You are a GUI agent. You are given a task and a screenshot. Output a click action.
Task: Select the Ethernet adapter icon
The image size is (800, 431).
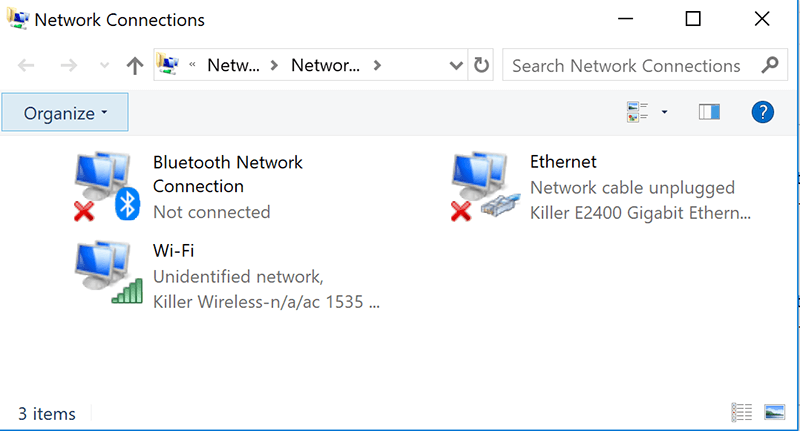[485, 187]
